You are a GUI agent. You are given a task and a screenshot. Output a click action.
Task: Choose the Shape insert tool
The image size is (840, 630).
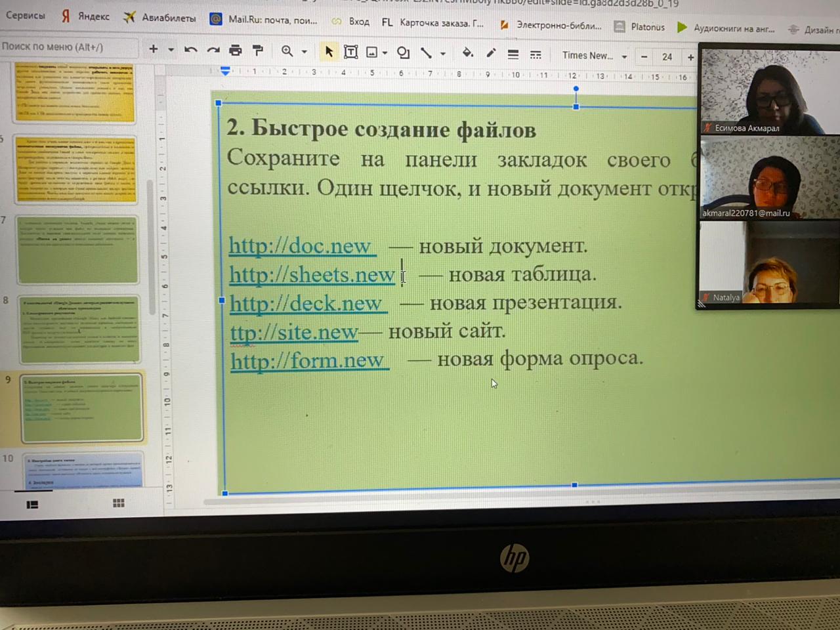click(403, 52)
